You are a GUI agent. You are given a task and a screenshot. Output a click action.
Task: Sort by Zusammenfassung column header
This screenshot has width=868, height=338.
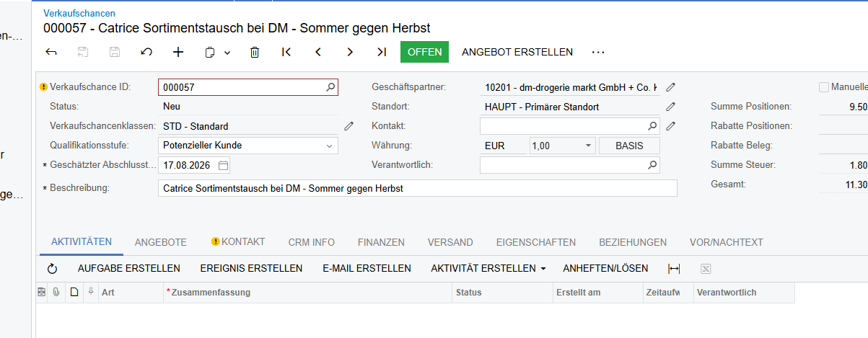(x=308, y=293)
